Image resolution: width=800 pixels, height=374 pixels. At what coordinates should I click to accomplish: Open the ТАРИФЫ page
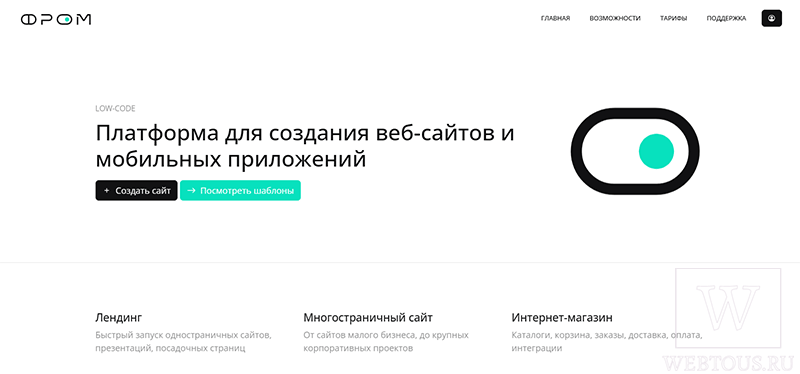click(673, 18)
